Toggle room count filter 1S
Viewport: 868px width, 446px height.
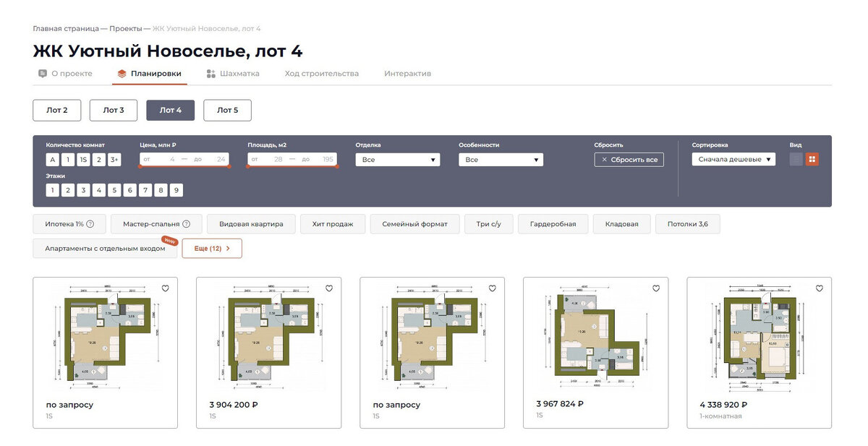(83, 160)
